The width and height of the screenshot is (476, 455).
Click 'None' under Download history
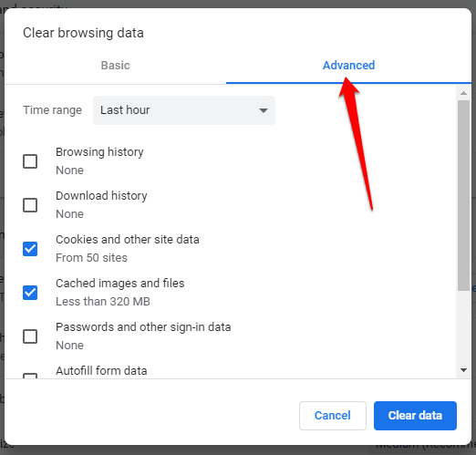coord(69,214)
